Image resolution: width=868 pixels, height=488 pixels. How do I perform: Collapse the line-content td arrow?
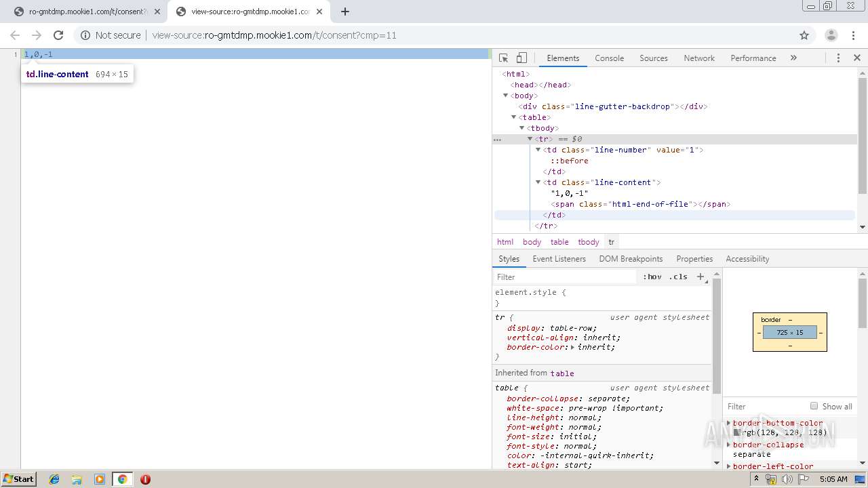[538, 182]
